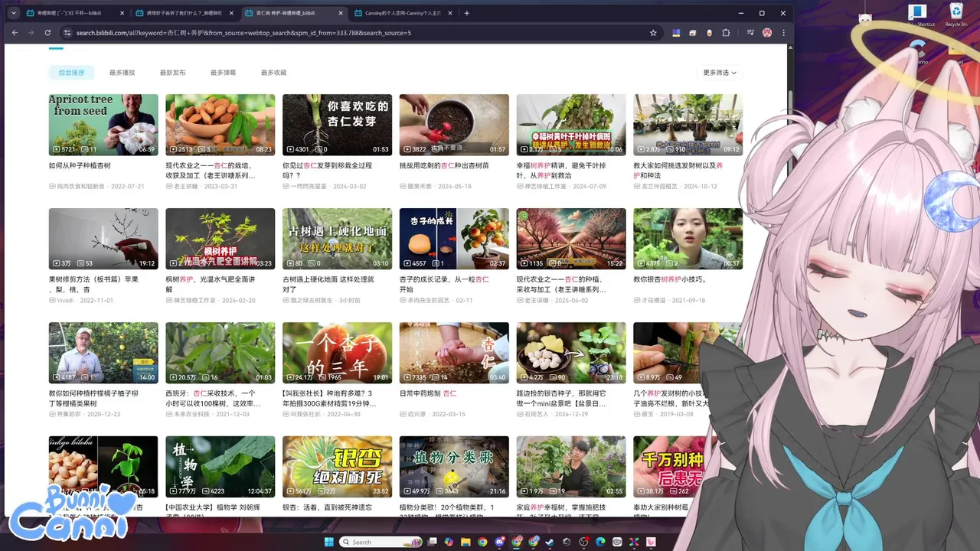Open the Windows Start menu
980x551 pixels.
(329, 542)
